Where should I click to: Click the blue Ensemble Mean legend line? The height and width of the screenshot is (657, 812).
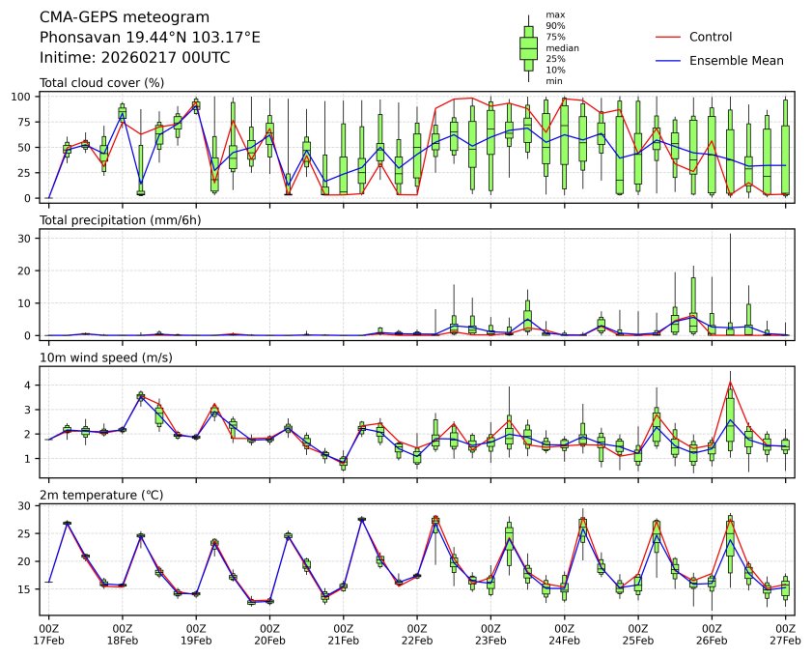click(668, 60)
